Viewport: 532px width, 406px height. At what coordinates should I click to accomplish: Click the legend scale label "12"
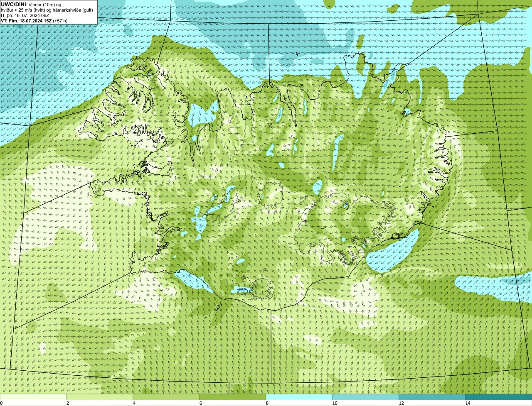pos(401,403)
